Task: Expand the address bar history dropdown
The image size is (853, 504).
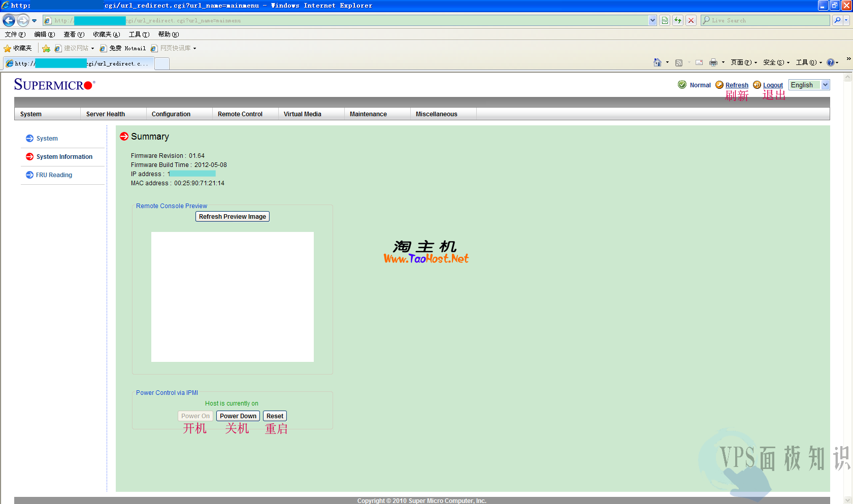Action: (x=652, y=21)
